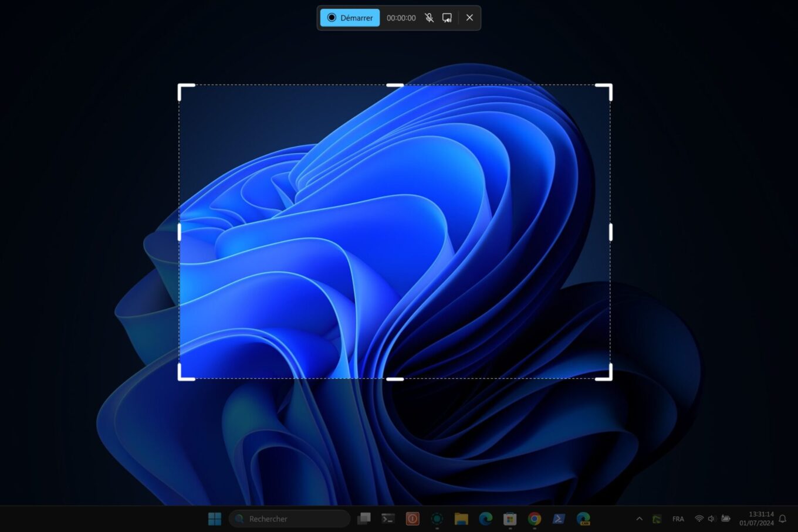Screen dimensions: 798x532
Task: Click the battery status tray icon
Action: [x=726, y=519]
